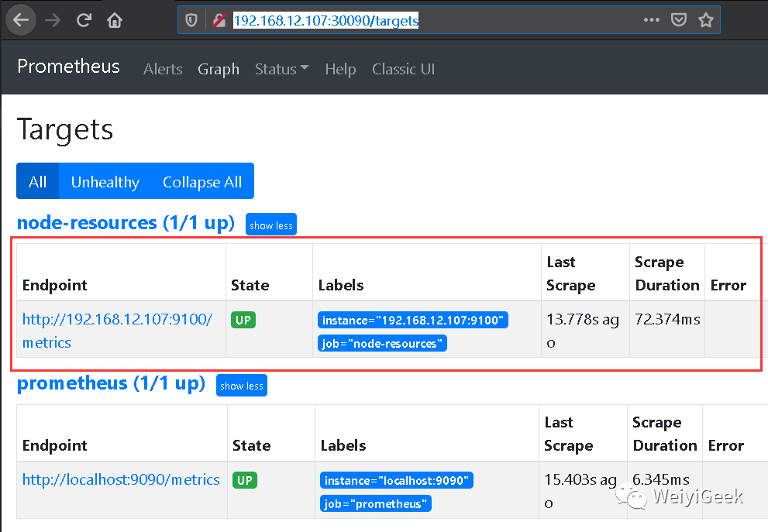Click the UP state badge for prometheus job
This screenshot has height=532, width=768.
tap(244, 481)
